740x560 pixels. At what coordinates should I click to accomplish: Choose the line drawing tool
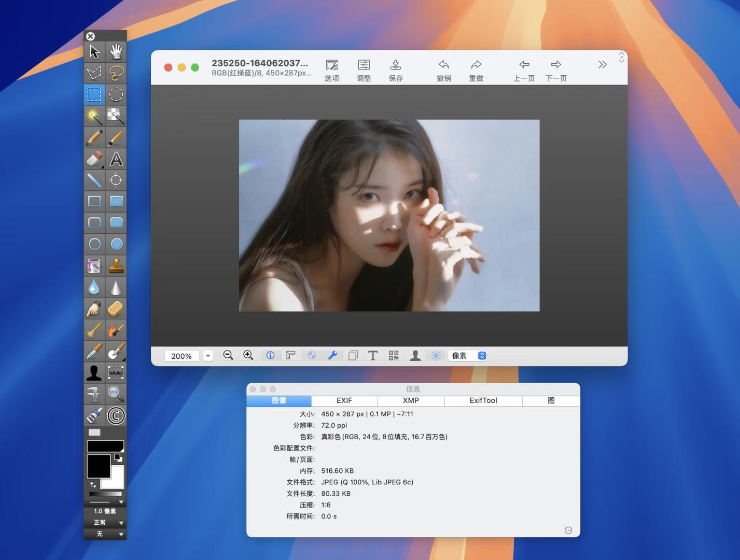94,180
